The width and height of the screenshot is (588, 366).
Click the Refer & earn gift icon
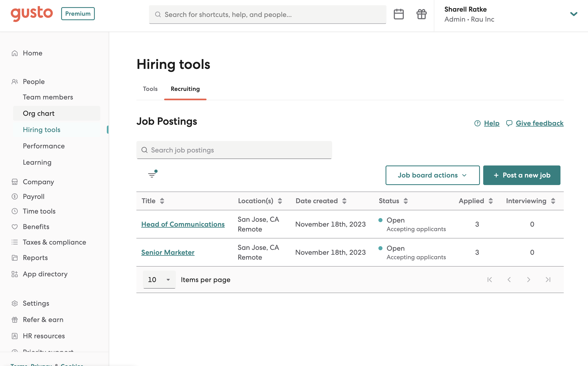click(15, 320)
